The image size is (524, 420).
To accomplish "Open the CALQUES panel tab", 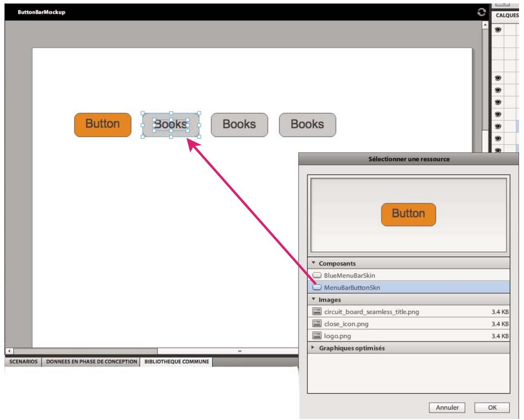I will [507, 15].
